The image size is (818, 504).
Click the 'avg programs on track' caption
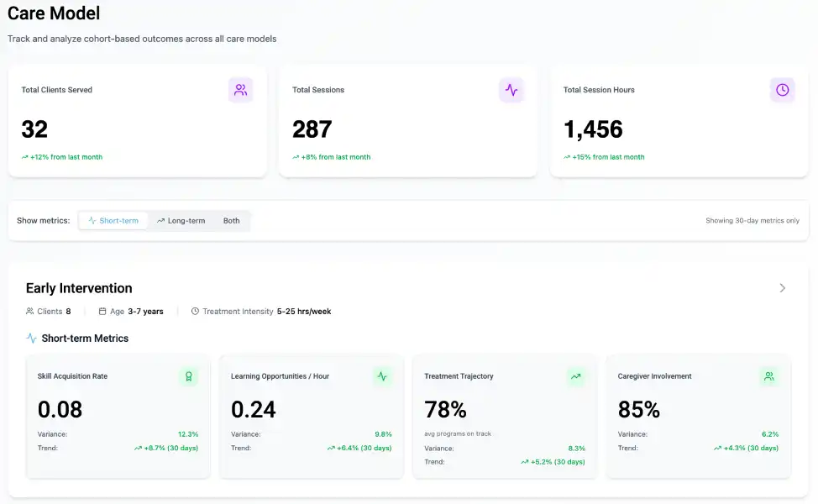[x=458, y=433]
